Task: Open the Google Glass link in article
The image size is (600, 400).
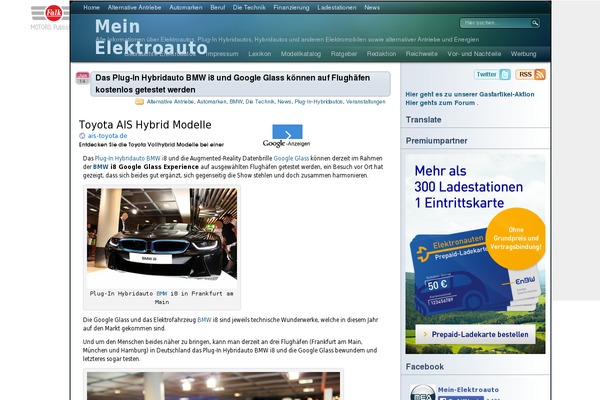Action: 291,158
